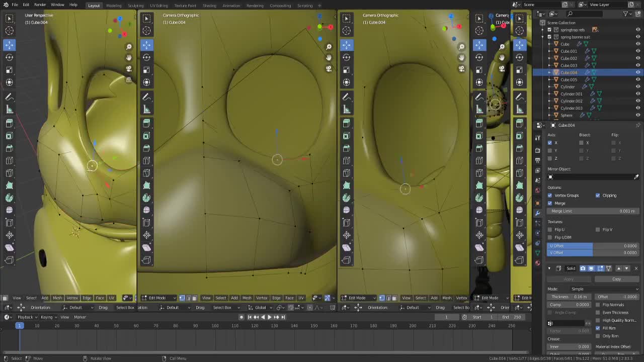Click pan hand gizmo in middle viewport
The height and width of the screenshot is (362, 644).
[x=329, y=57]
